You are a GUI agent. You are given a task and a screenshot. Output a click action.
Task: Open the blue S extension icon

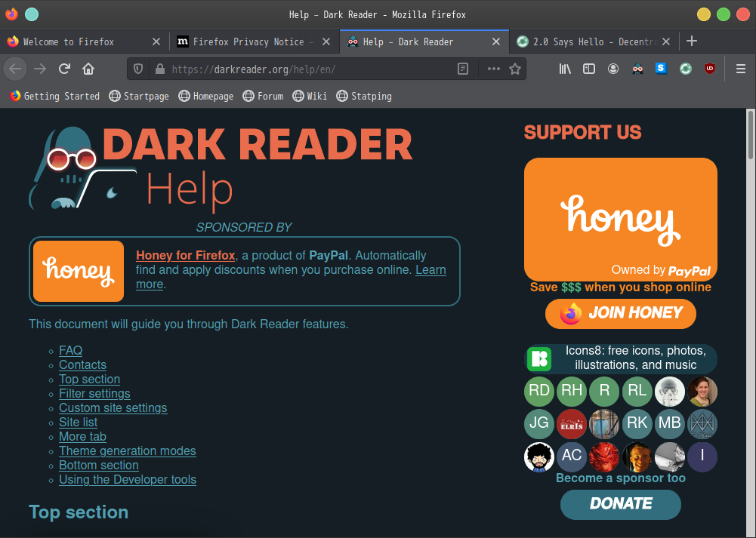[x=661, y=69]
